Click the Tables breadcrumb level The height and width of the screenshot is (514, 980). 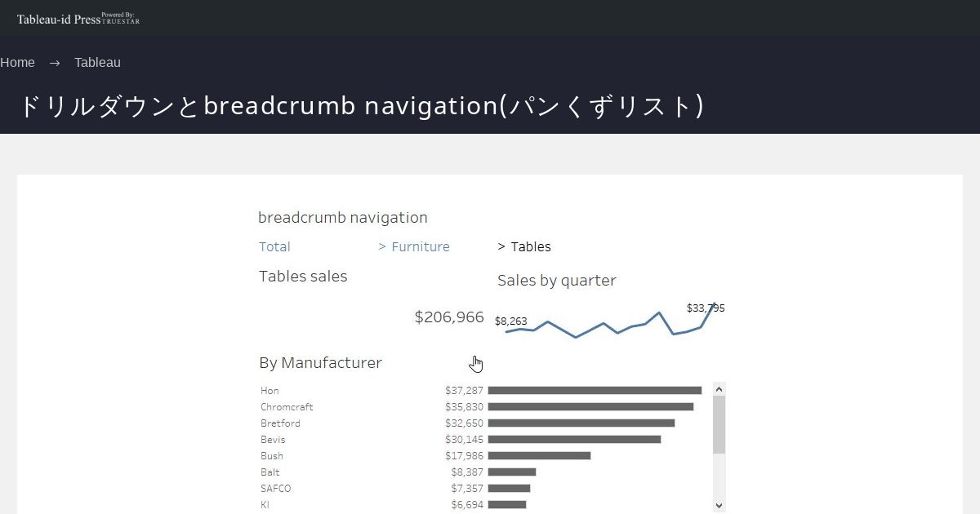point(524,246)
